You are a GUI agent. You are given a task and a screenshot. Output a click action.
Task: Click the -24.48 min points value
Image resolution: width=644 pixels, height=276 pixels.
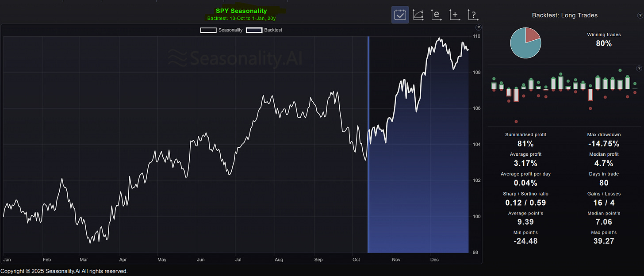coord(525,241)
